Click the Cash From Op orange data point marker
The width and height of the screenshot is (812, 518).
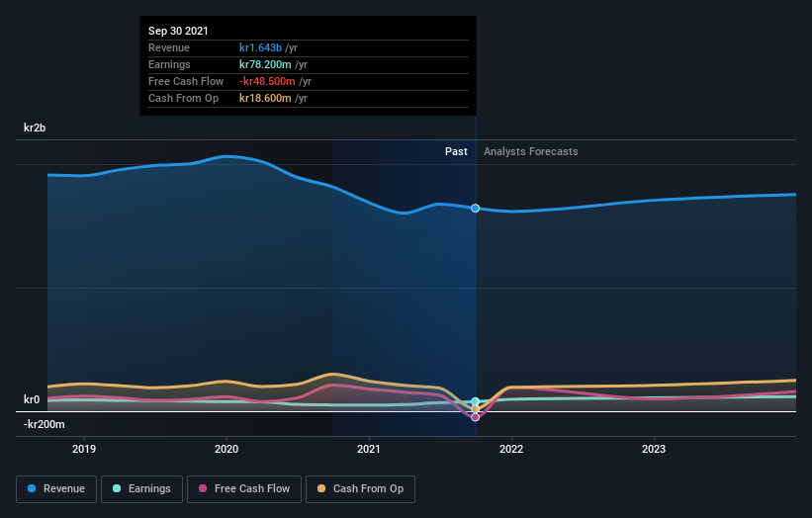475,409
